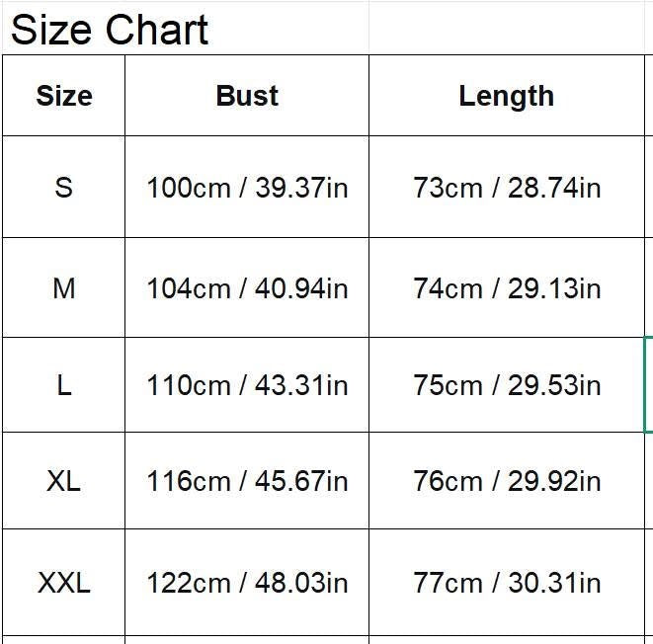
Task: Select length cell 77cm / 30.31in
Action: pos(506,582)
